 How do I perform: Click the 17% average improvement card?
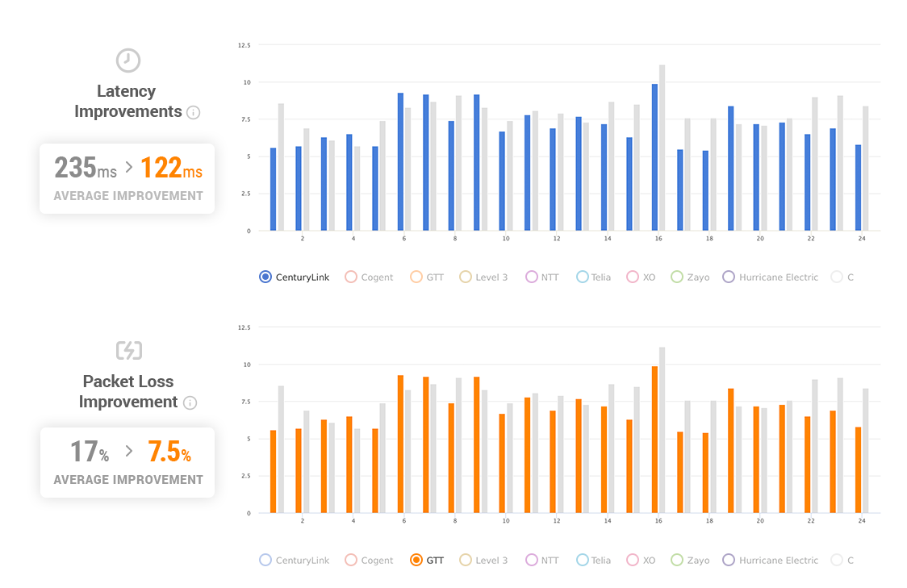pyautogui.click(x=127, y=462)
